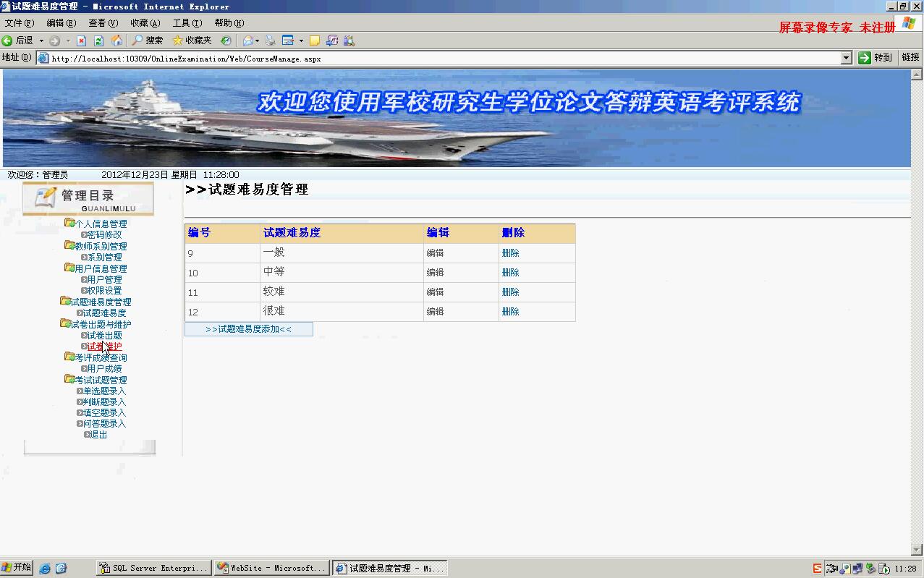Click the Refresh page icon
The height and width of the screenshot is (578, 924).
tap(98, 41)
